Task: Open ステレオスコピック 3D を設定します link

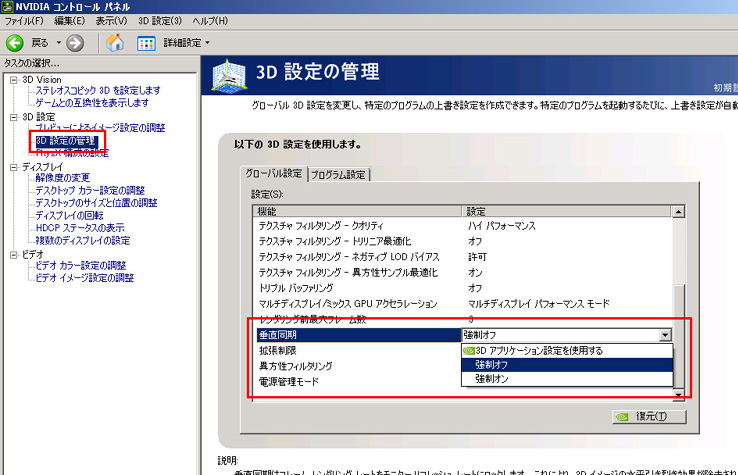Action: click(x=98, y=90)
